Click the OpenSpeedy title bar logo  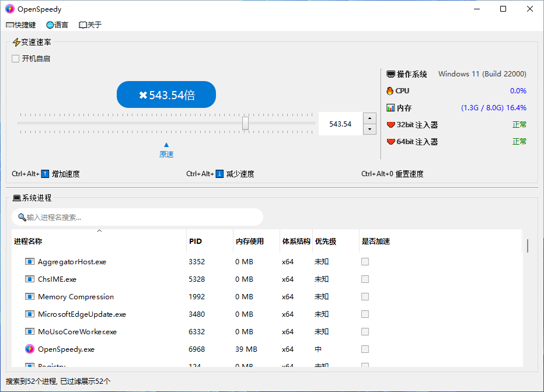[10, 9]
